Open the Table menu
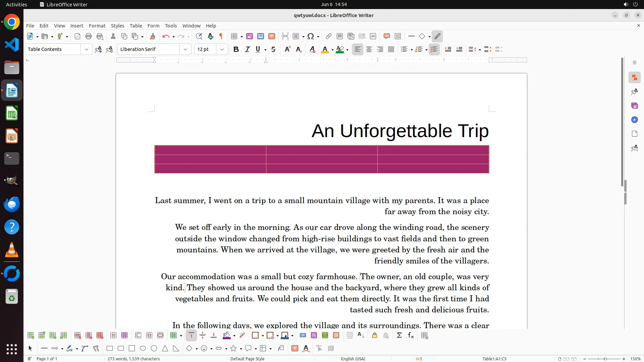 136,26
